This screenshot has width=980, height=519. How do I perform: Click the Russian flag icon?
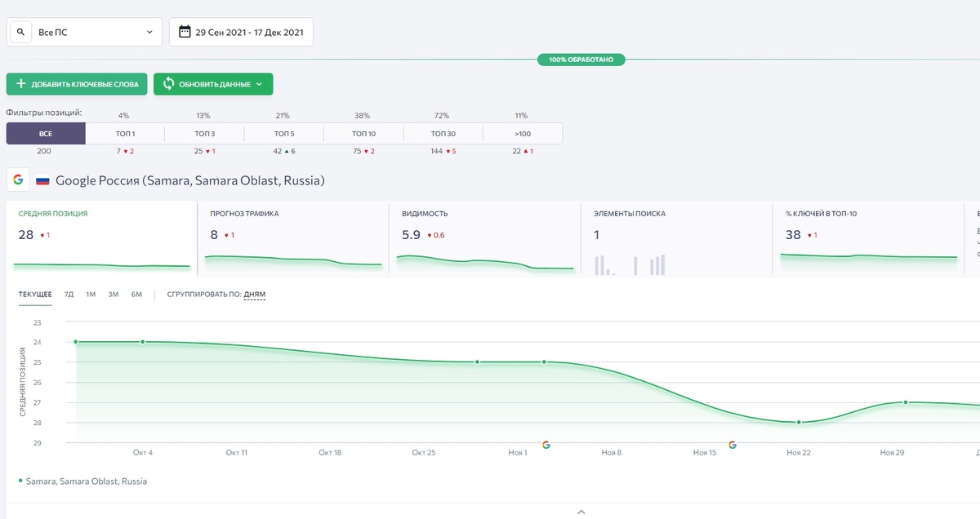pyautogui.click(x=42, y=180)
